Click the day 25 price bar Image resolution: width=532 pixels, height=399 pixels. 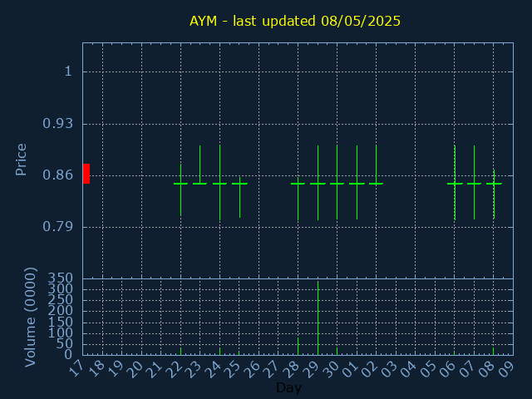pyautogui.click(x=240, y=198)
